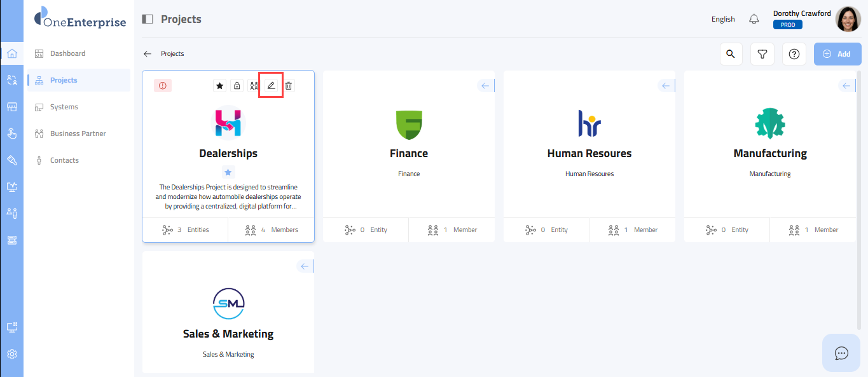Click the lock icon on Dealerships card

pyautogui.click(x=237, y=86)
